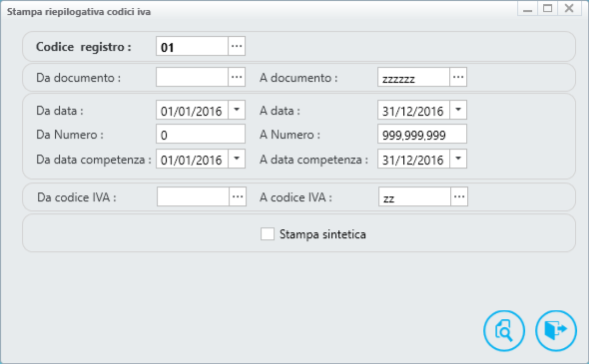Maximize the Stampa riepilogativa window
Screen dimensions: 589x364
(548, 8)
